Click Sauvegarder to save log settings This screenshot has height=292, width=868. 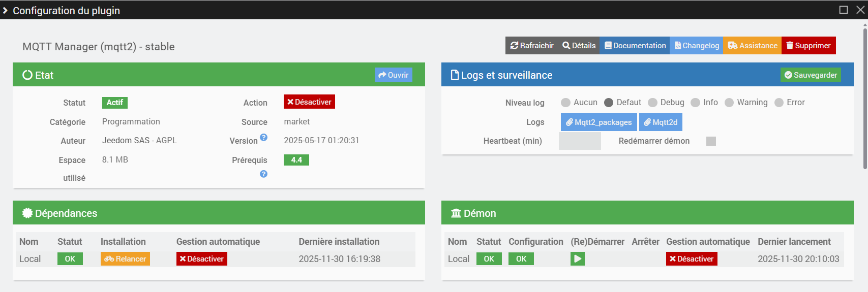click(811, 75)
